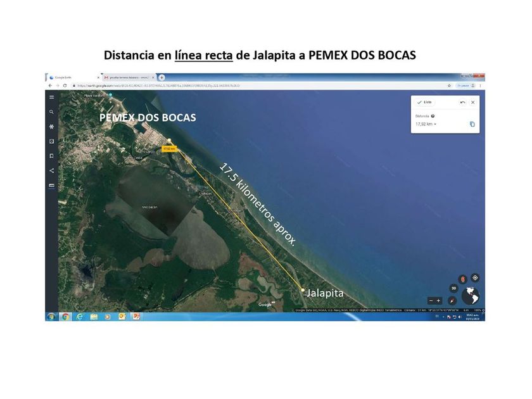Click the browser address bar URL
The width and height of the screenshot is (532, 399).
[x=190, y=85]
